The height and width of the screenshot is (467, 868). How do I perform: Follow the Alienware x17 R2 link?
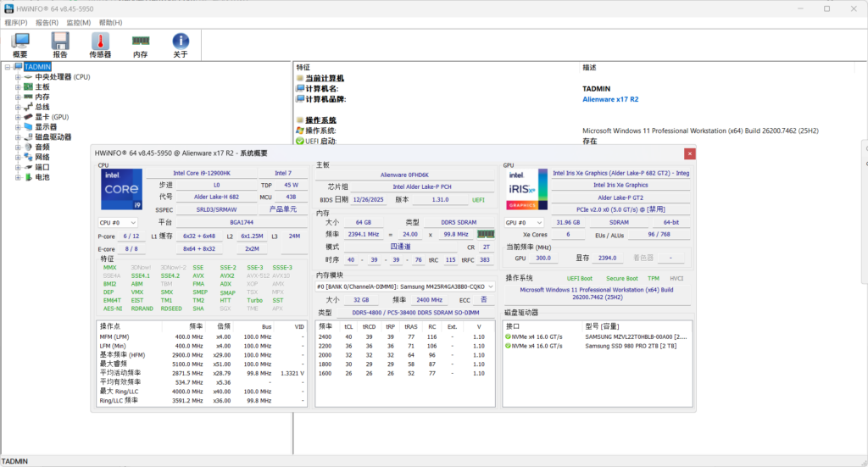[x=610, y=100]
